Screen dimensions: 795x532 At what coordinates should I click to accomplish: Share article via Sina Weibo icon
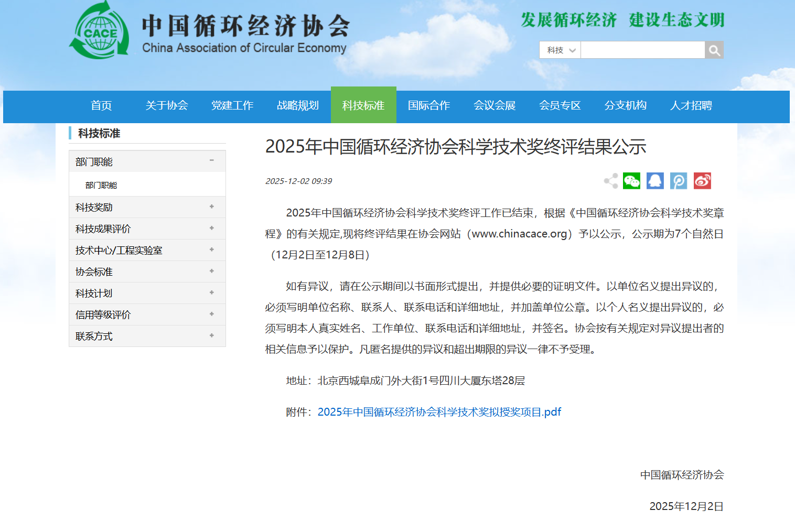702,181
